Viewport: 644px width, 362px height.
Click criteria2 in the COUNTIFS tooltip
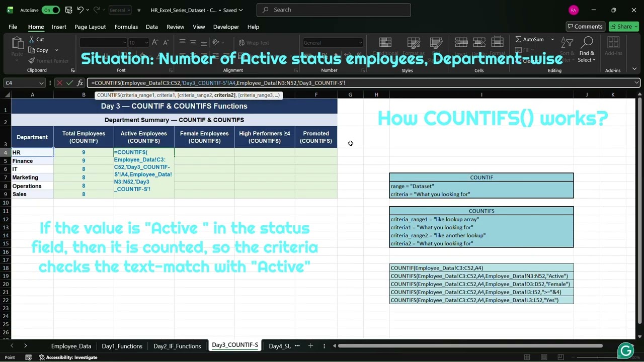pyautogui.click(x=224, y=95)
